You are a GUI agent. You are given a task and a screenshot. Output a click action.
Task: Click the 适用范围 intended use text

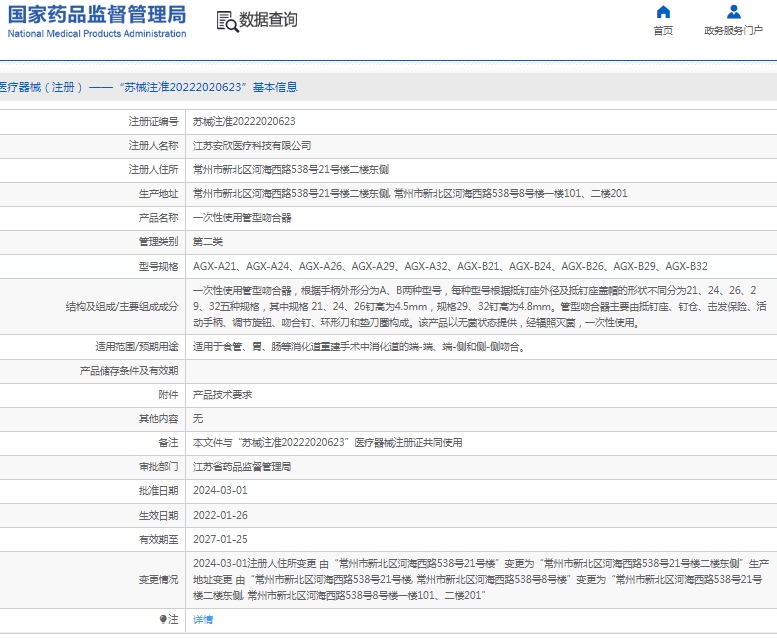point(359,347)
